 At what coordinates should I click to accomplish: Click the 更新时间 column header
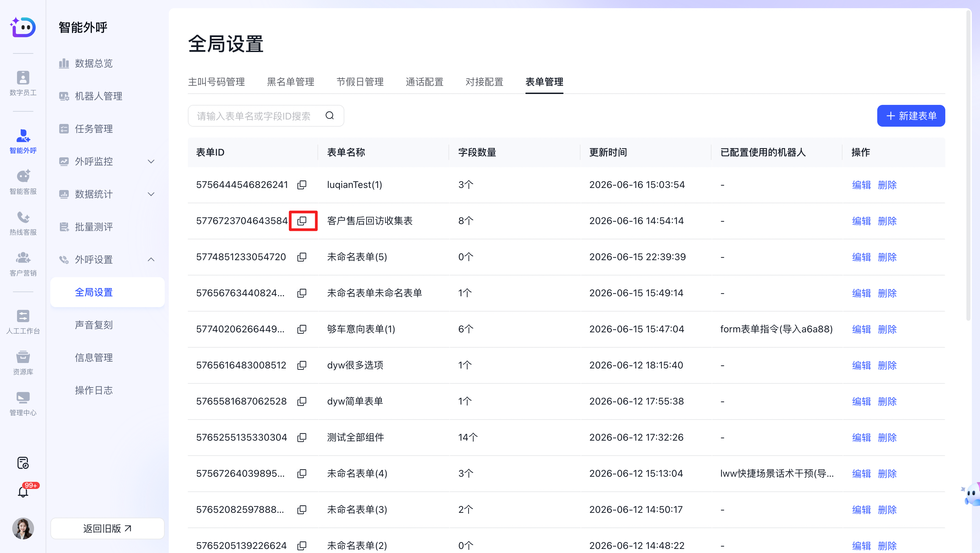607,152
